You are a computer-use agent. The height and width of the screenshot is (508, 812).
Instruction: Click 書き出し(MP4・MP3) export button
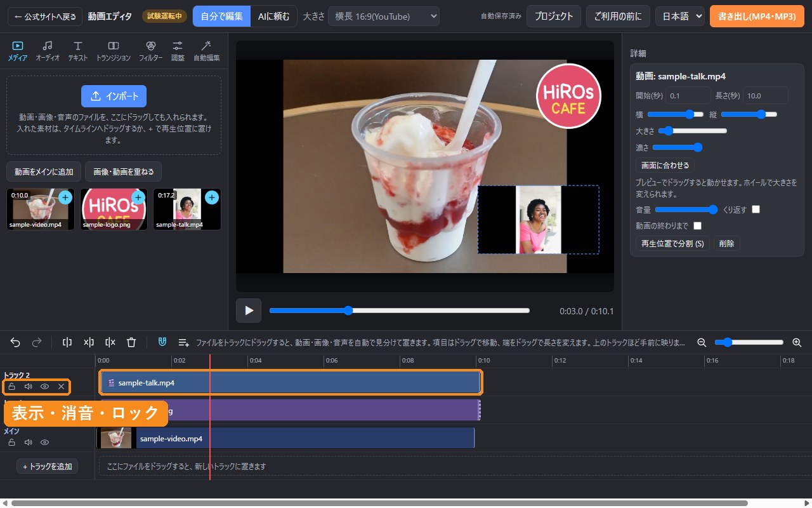click(x=757, y=17)
